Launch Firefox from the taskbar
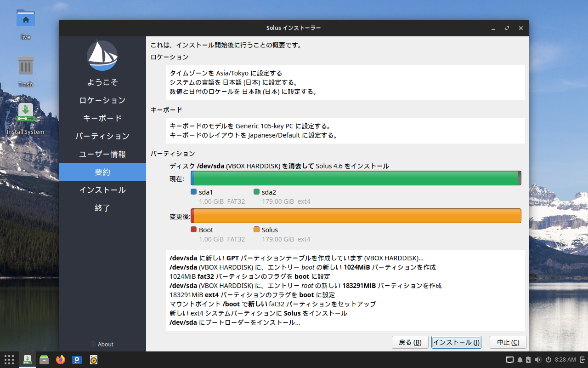This screenshot has height=368, width=588. 61,360
